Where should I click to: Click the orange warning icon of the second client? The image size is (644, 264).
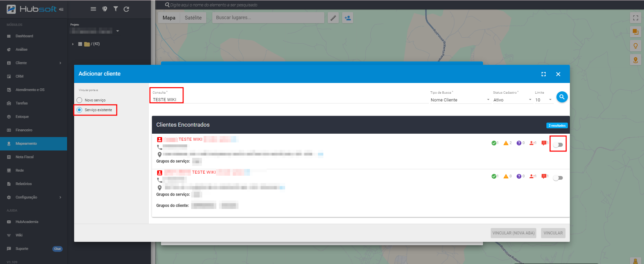[506, 176]
